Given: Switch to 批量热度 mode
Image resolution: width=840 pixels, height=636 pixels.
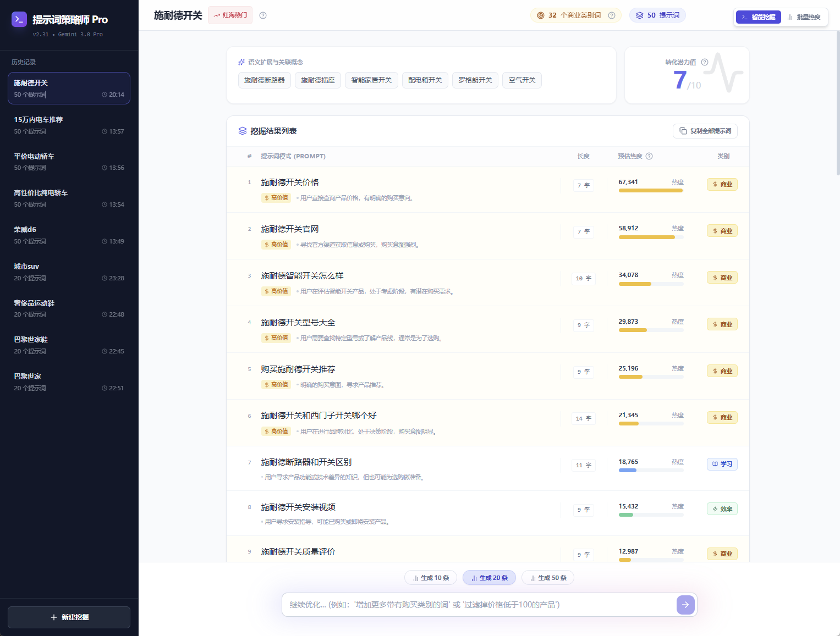Looking at the screenshot, I should click(804, 17).
